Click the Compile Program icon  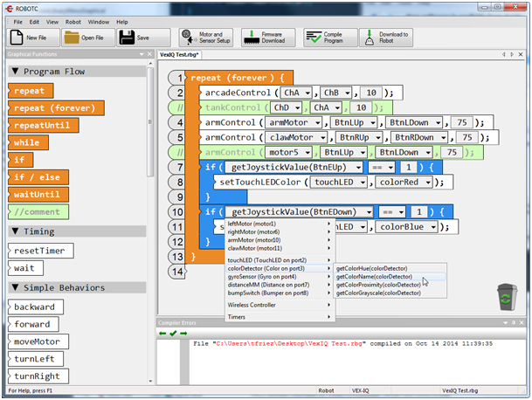[x=314, y=38]
